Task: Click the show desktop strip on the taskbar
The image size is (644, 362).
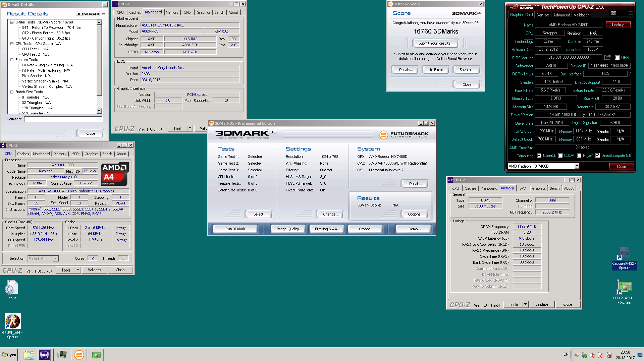Action: (640, 355)
